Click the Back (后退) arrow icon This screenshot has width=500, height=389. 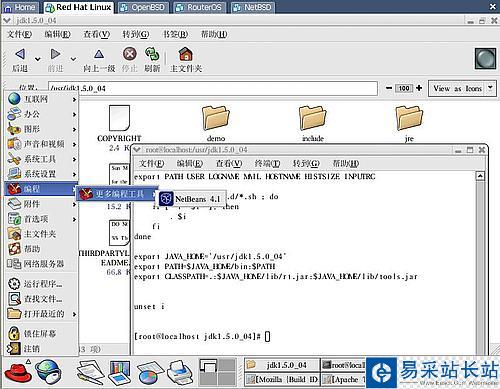tap(20, 54)
